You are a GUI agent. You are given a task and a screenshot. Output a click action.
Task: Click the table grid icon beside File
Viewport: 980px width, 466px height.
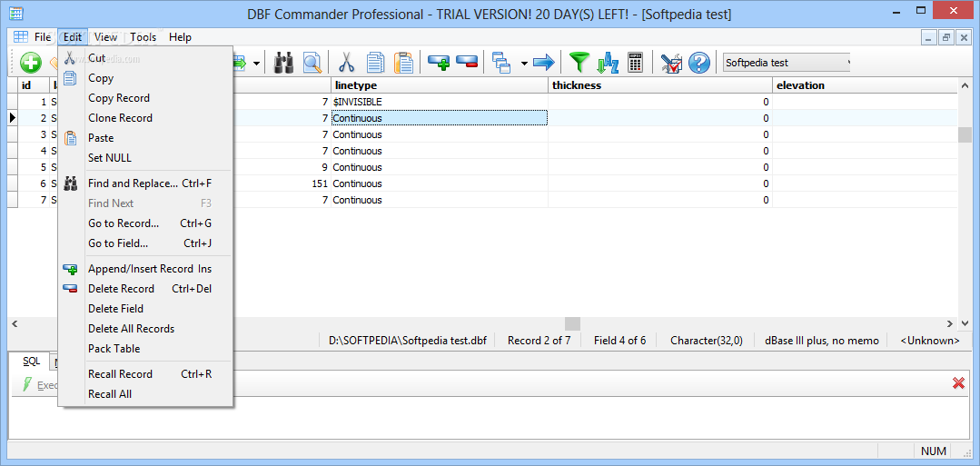21,37
